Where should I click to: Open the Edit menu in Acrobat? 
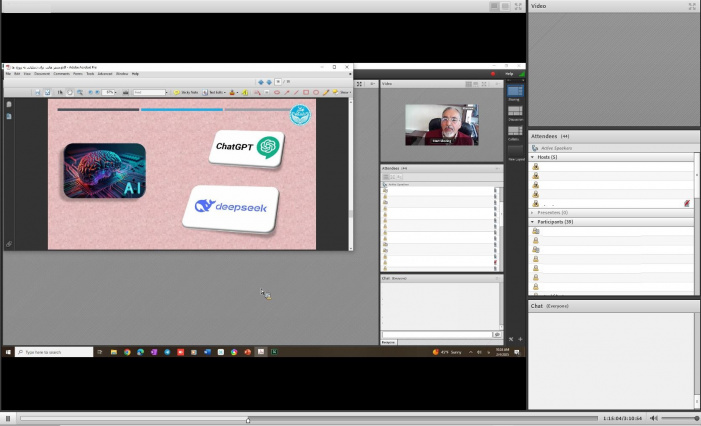coord(17,74)
